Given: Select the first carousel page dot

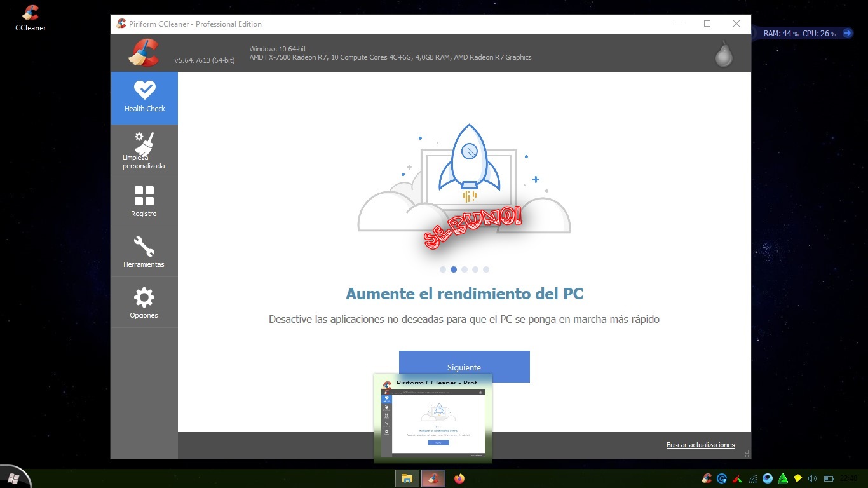Looking at the screenshot, I should [x=443, y=269].
